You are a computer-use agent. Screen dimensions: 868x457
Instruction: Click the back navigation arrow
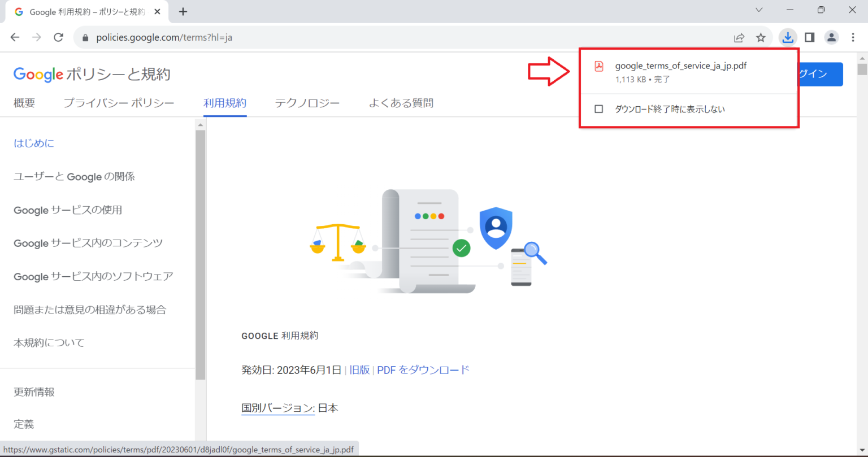pyautogui.click(x=15, y=37)
